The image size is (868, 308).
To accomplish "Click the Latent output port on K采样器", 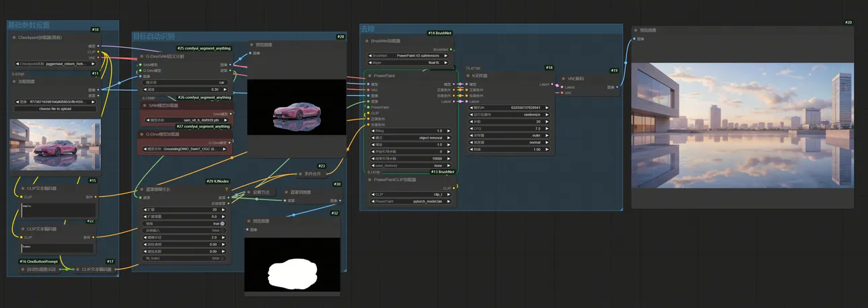I will 556,85.
